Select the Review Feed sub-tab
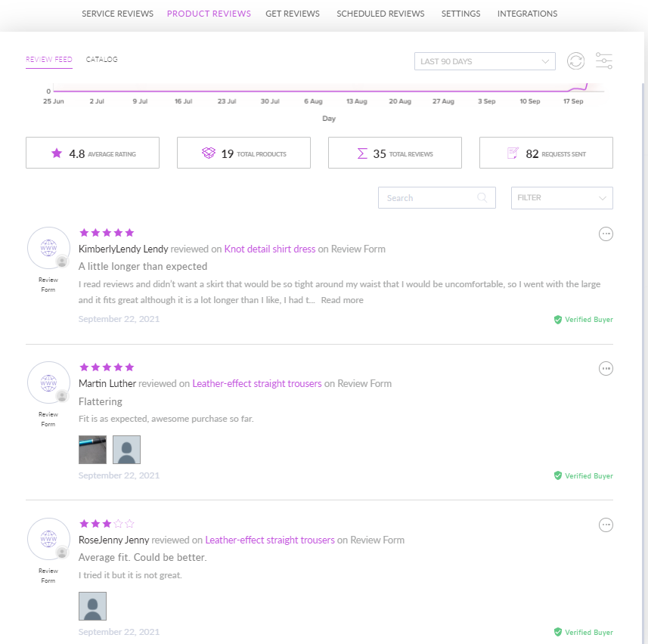 [48, 60]
